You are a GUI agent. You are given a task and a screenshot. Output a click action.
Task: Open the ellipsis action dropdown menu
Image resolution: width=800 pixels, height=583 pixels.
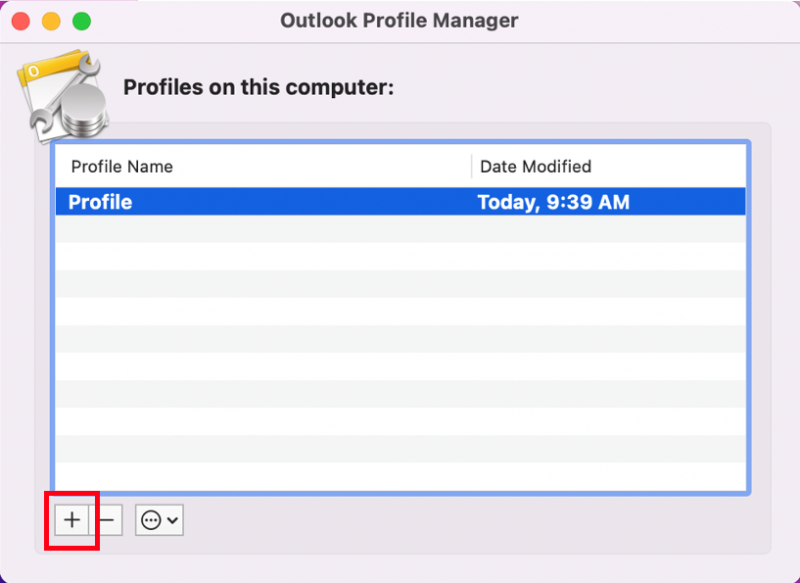[159, 520]
